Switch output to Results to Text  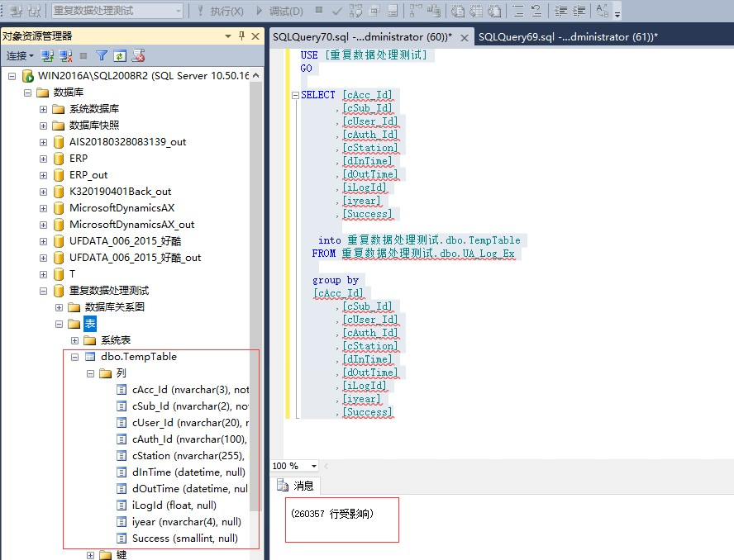pyautogui.click(x=458, y=10)
